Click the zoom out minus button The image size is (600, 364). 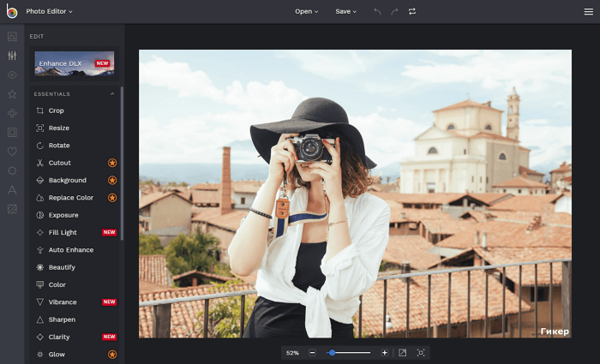[x=312, y=353]
